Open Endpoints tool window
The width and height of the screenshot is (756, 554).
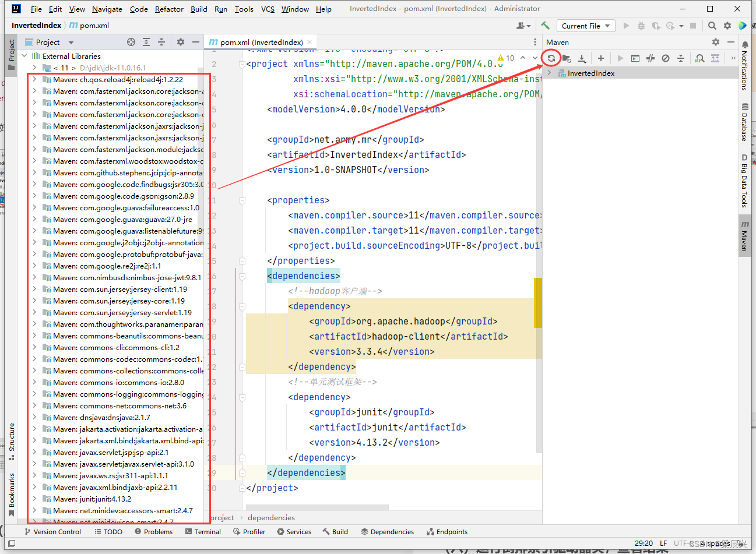(447, 531)
